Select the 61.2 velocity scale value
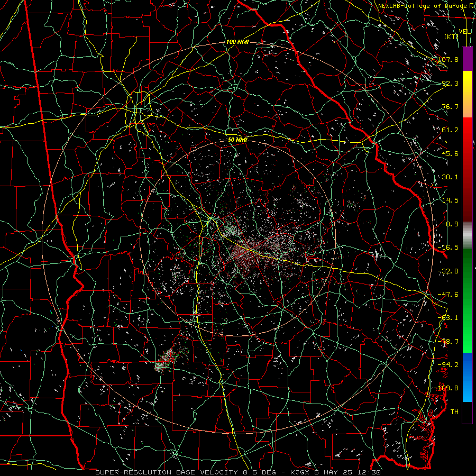Screen dimensions: 476x476 [450, 130]
